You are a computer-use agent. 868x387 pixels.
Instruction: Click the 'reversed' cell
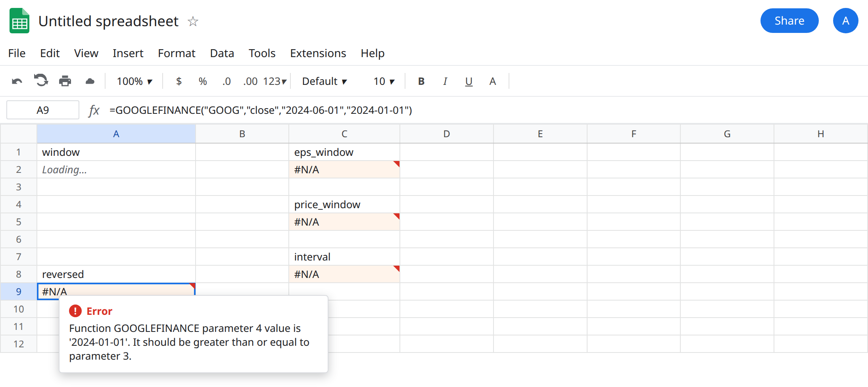(x=116, y=274)
